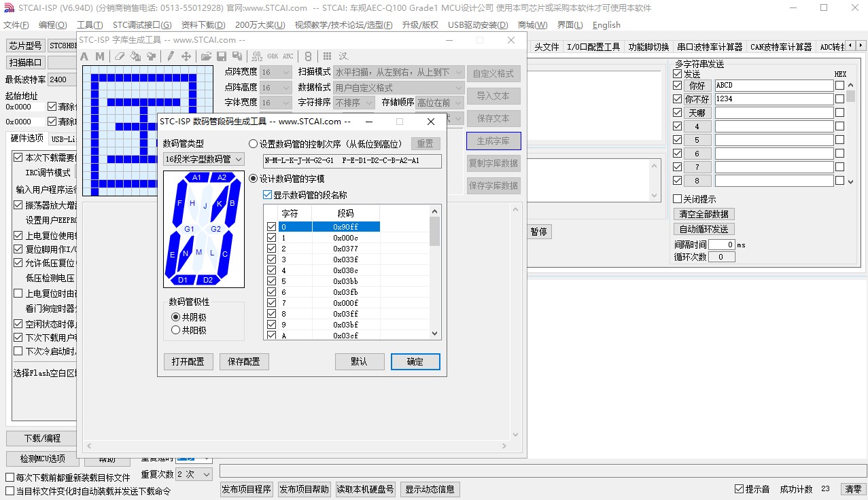This screenshot has width=868, height=500.
Task: Select the paint bucket fill tool
Action: (135, 56)
